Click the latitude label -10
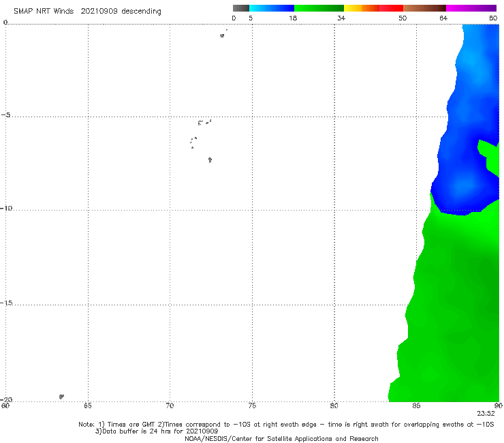 click(x=6, y=208)
